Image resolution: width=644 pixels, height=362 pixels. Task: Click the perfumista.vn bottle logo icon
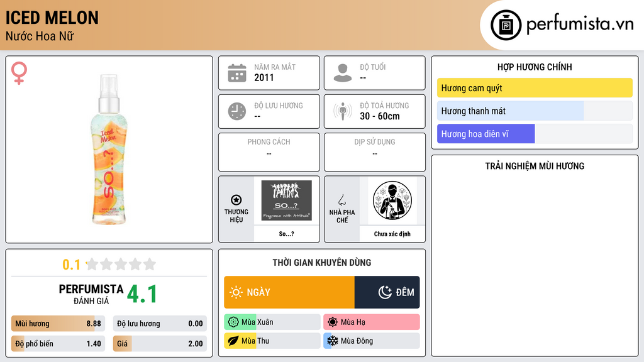(x=506, y=25)
